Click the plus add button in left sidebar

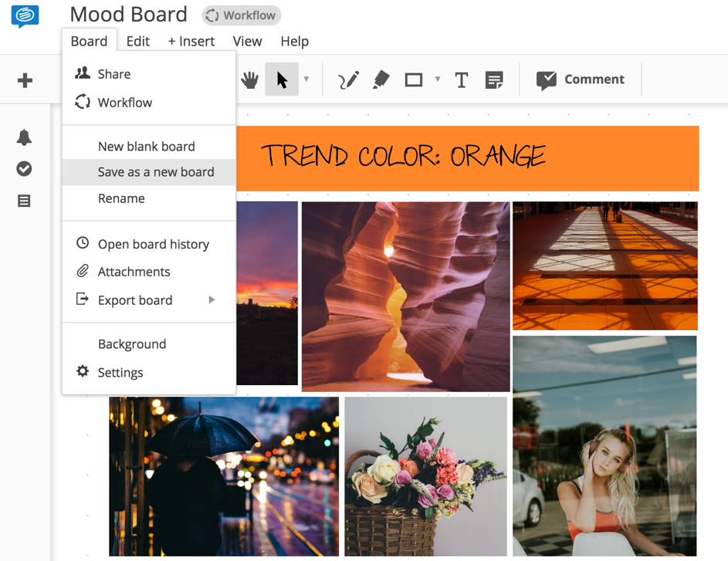[x=25, y=80]
